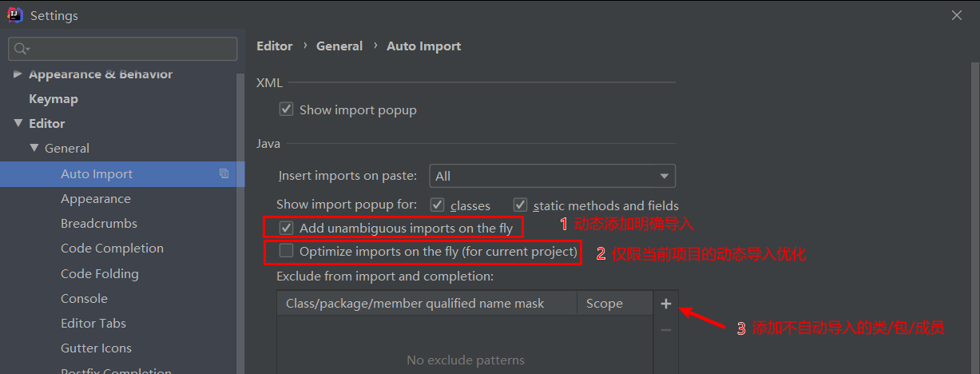Collapse the Editor tree node
Viewport: 980px width, 374px height.
point(18,123)
